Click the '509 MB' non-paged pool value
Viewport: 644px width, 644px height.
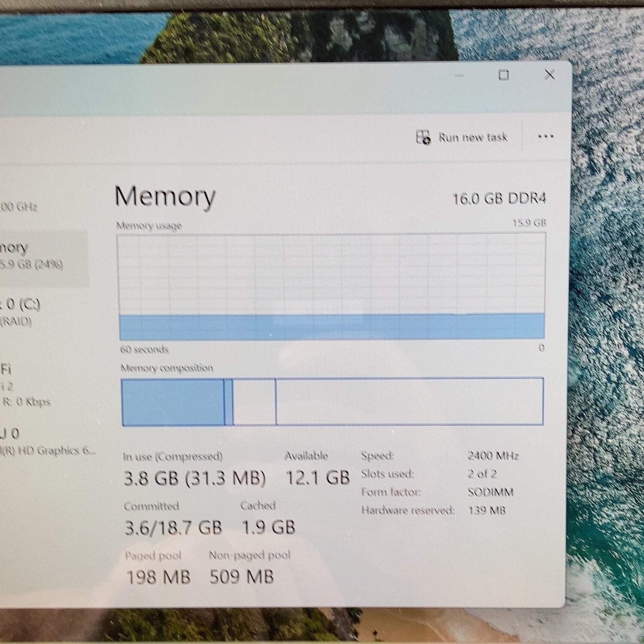click(241, 577)
